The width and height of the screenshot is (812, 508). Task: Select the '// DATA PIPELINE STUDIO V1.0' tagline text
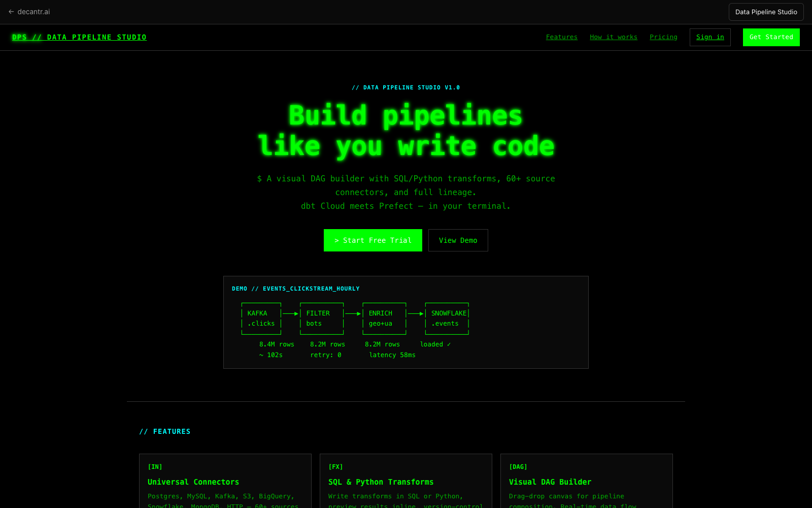406,87
